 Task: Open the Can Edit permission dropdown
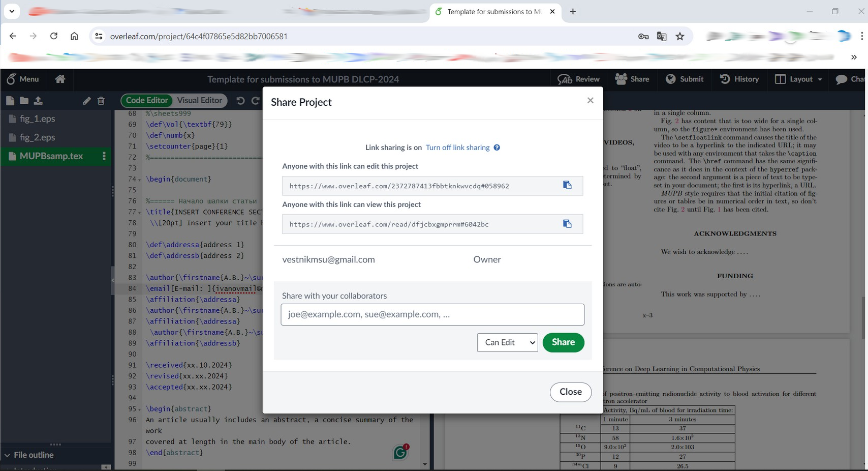click(x=507, y=342)
